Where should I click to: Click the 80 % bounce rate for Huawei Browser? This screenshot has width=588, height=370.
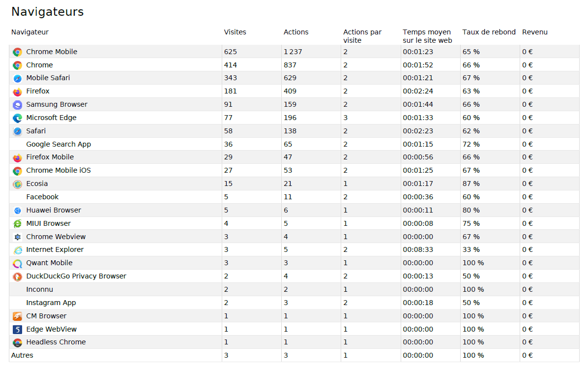point(471,210)
